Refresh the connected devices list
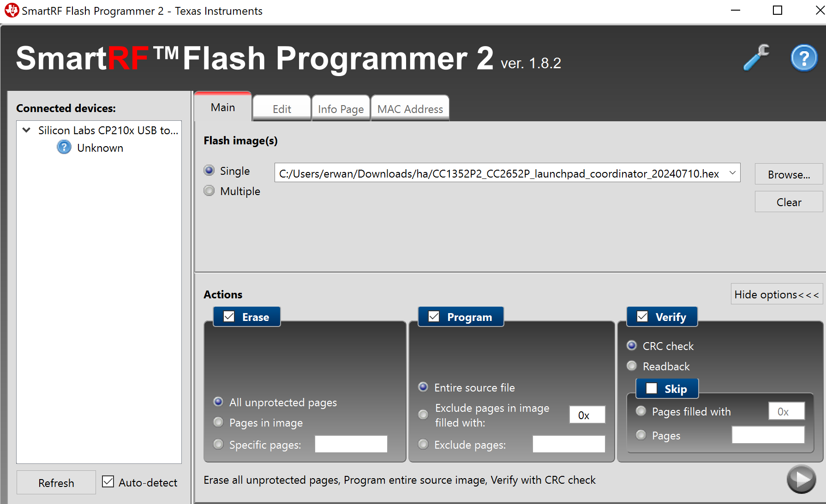Image resolution: width=826 pixels, height=504 pixels. point(56,482)
